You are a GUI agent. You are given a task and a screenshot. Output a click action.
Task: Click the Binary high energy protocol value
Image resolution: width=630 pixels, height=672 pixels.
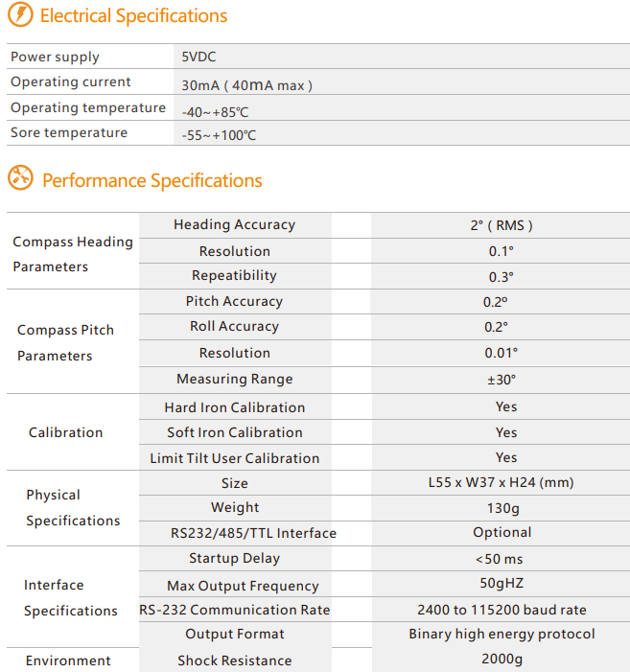pos(502,634)
